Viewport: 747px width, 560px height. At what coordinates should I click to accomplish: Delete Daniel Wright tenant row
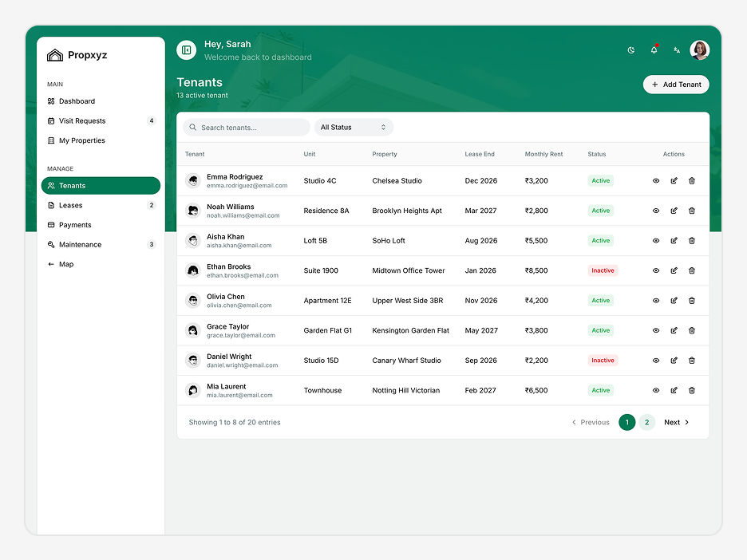692,361
